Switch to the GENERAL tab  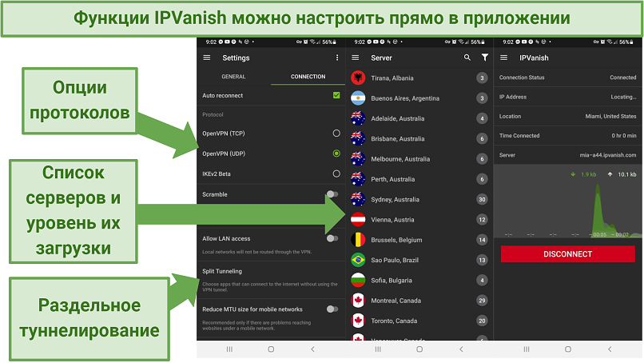[233, 77]
